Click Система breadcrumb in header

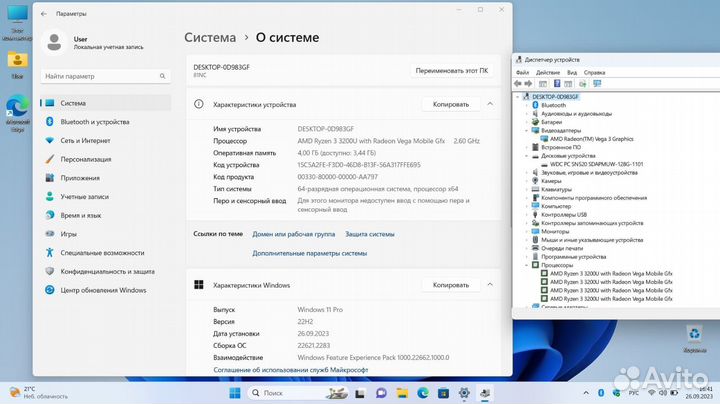pos(210,38)
